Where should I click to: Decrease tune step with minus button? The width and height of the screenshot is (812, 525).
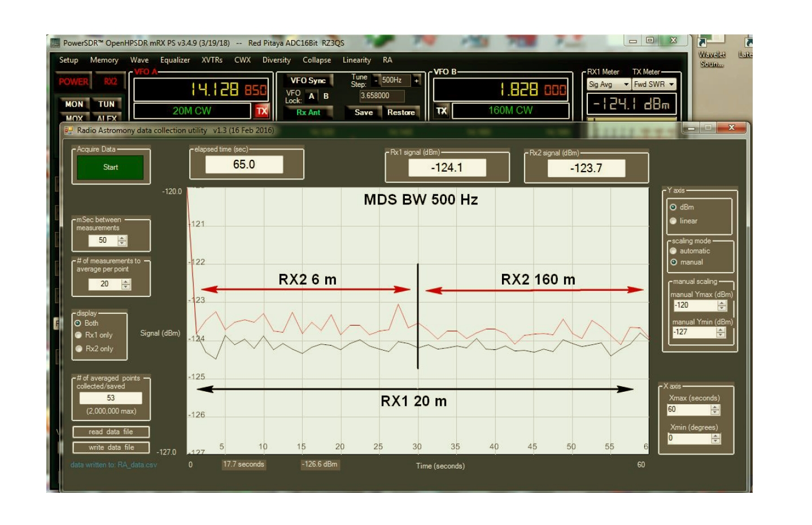point(376,80)
